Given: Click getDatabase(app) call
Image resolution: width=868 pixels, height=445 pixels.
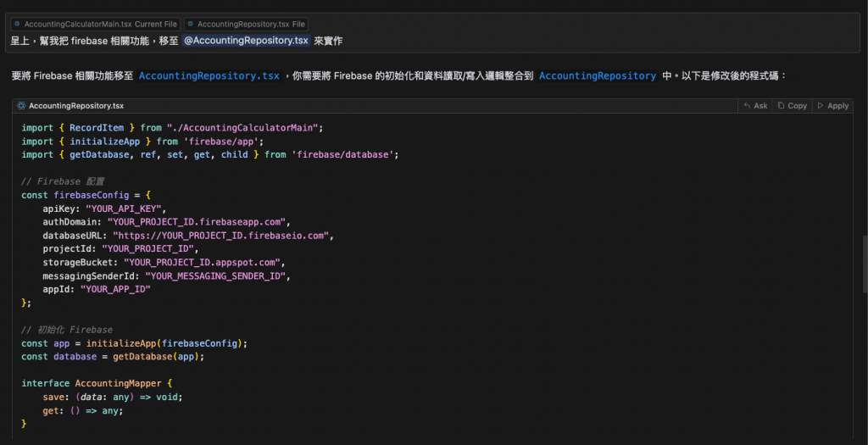Looking at the screenshot, I should click(x=156, y=357).
